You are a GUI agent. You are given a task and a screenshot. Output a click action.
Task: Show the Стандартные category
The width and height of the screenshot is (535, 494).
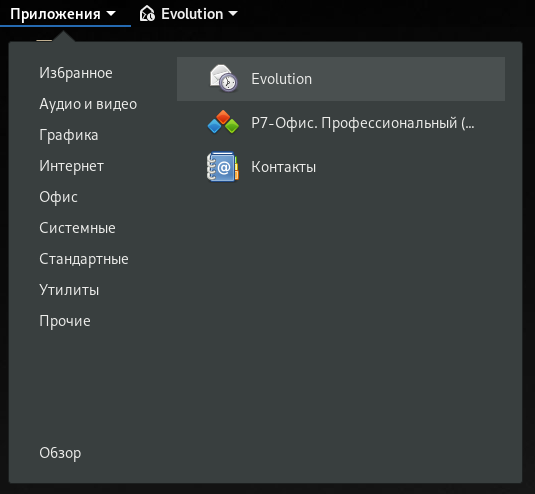(x=84, y=259)
